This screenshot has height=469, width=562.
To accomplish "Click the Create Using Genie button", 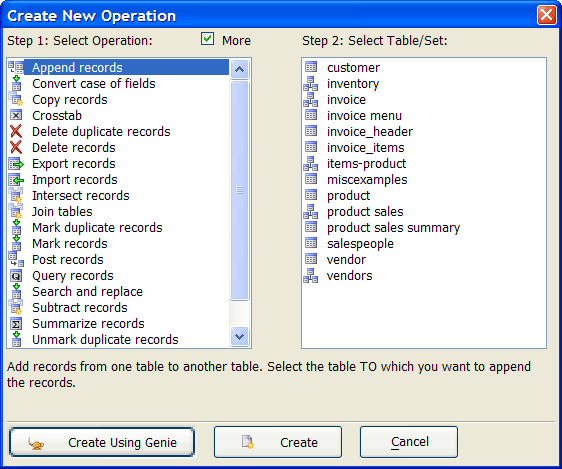I will pos(102,442).
